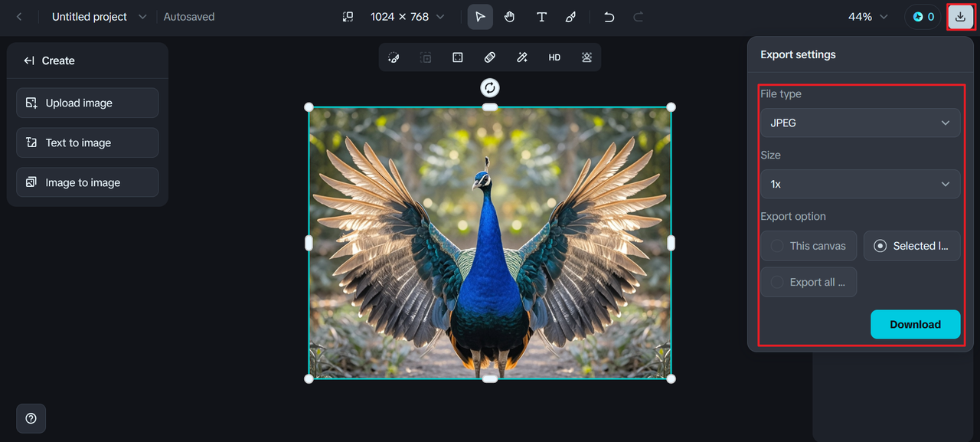This screenshot has height=442, width=980.
Task: Click the Download button
Action: 915,324
